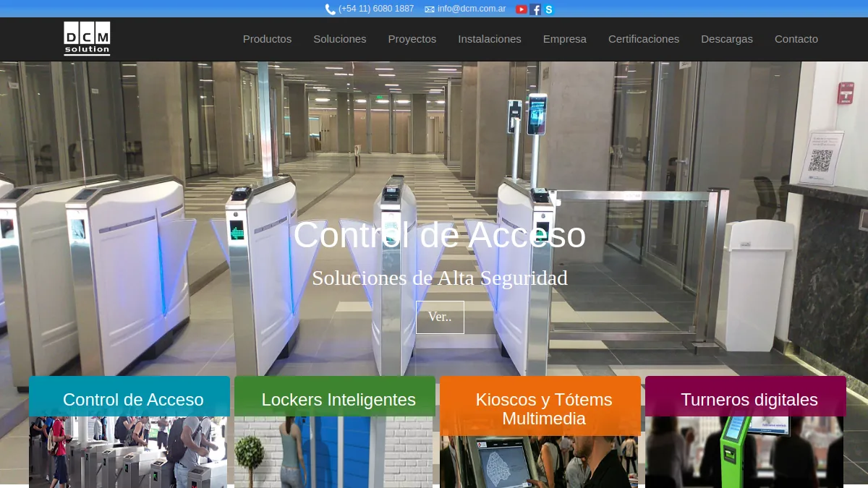Open the Empresa menu item
Image resolution: width=868 pixels, height=488 pixels.
(x=565, y=39)
